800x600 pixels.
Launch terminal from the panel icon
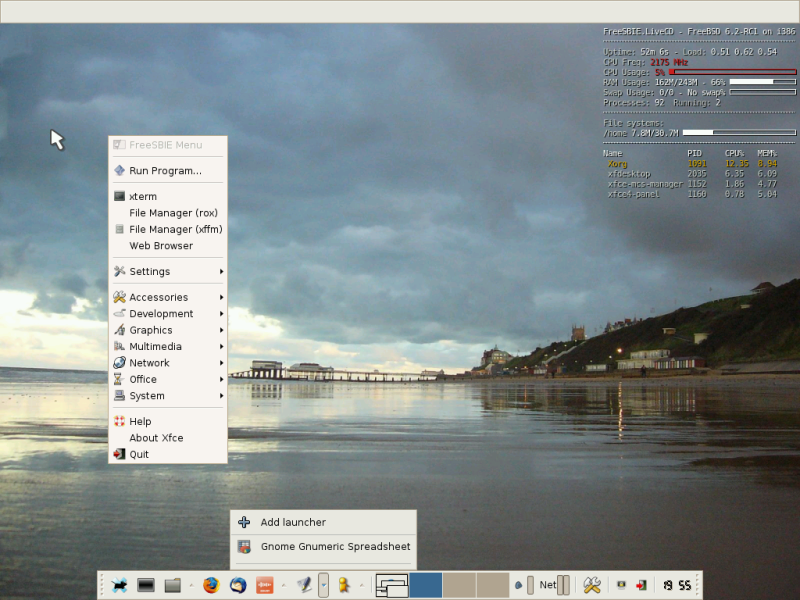point(146,585)
